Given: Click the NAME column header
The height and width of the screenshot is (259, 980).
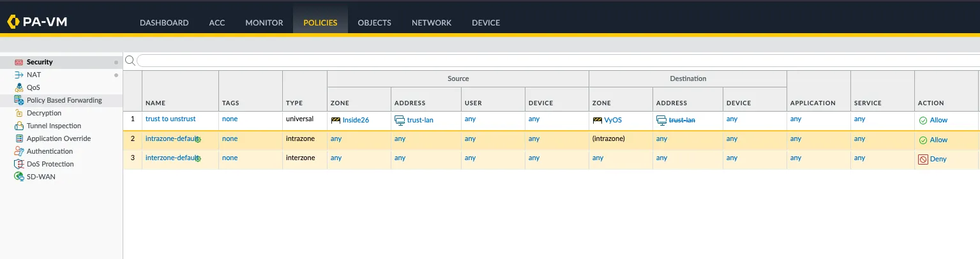Looking at the screenshot, I should pyautogui.click(x=155, y=103).
